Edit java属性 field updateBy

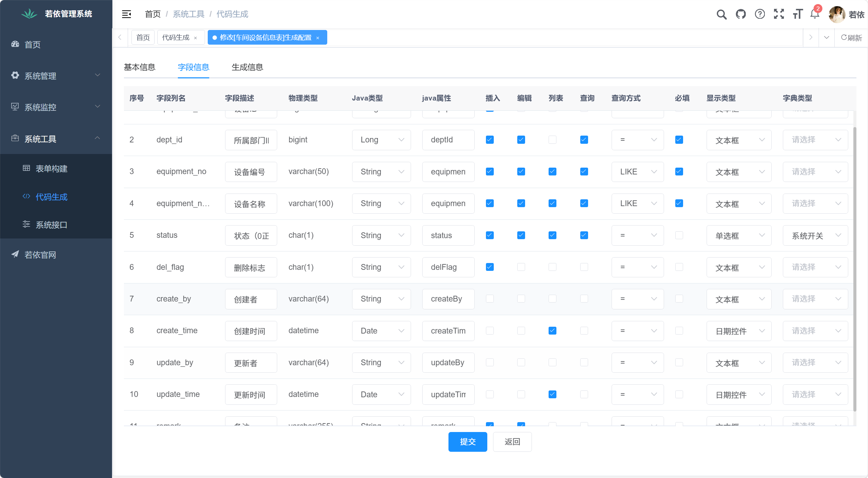[448, 363]
